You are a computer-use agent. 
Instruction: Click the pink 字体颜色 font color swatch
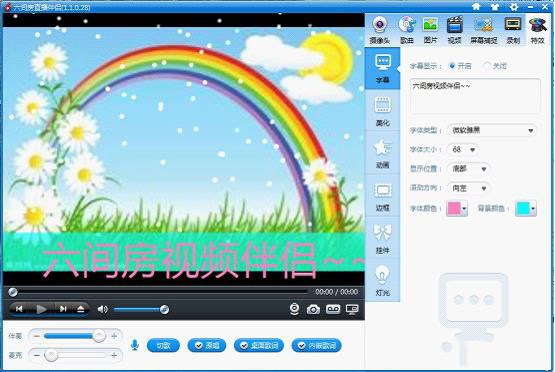[454, 208]
